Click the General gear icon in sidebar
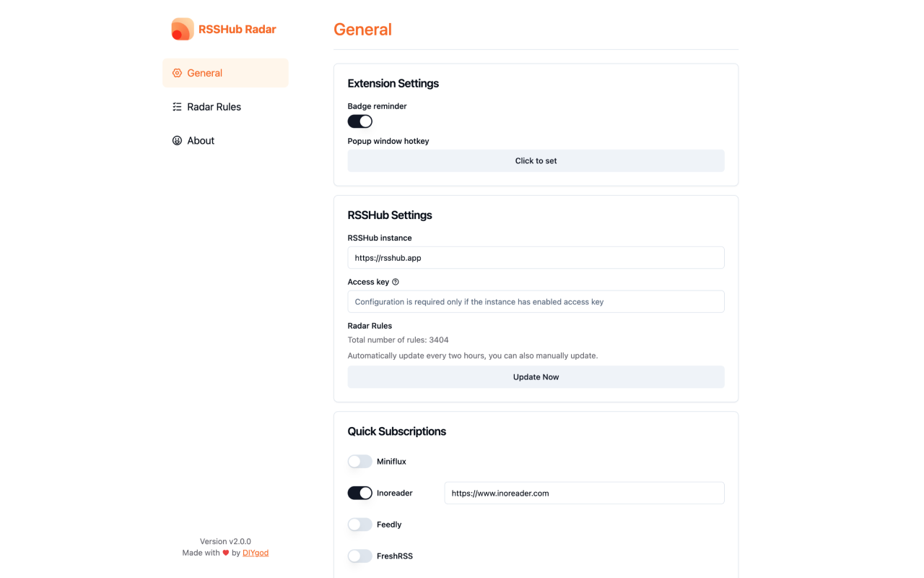The height and width of the screenshot is (578, 924). pos(177,73)
